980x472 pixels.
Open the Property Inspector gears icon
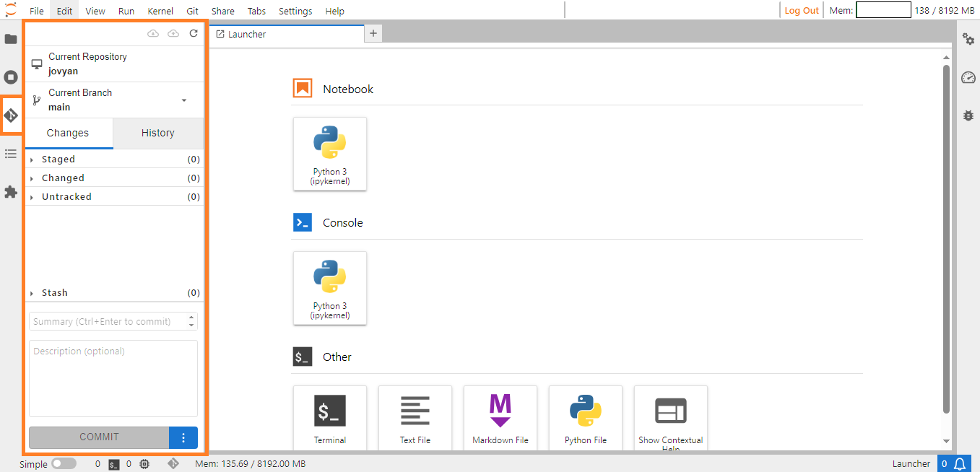[968, 39]
